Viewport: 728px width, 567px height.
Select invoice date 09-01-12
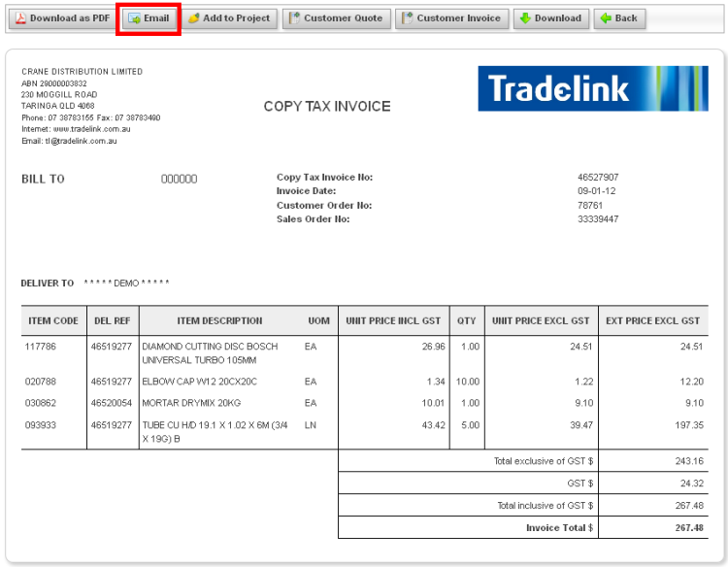coord(597,191)
